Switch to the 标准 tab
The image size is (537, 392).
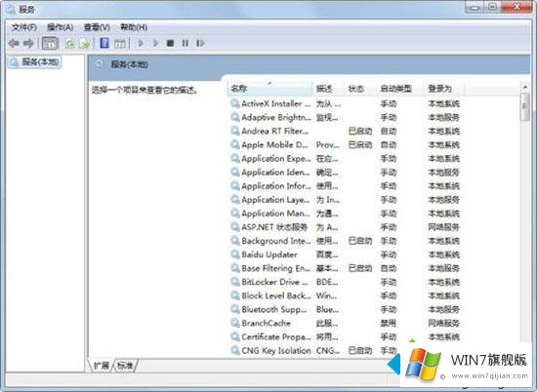[x=125, y=366]
